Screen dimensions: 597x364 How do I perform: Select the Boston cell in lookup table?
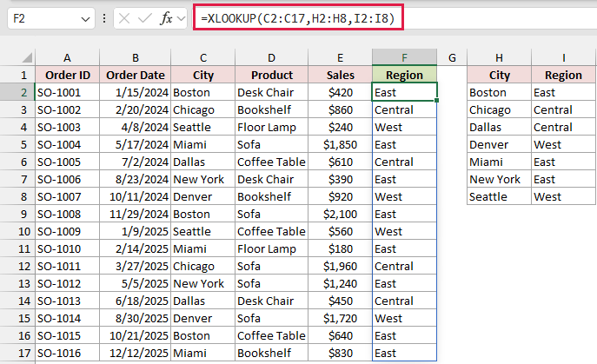coord(499,93)
